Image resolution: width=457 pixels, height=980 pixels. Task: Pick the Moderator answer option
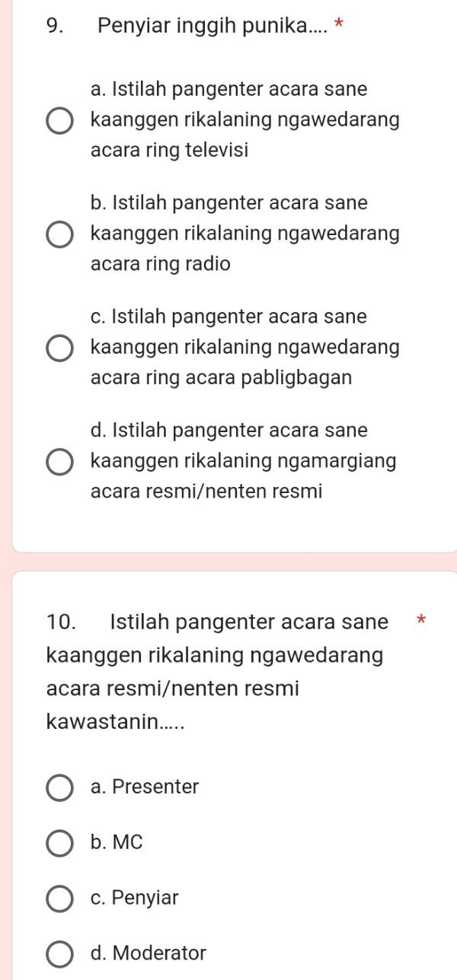pyautogui.click(x=59, y=953)
